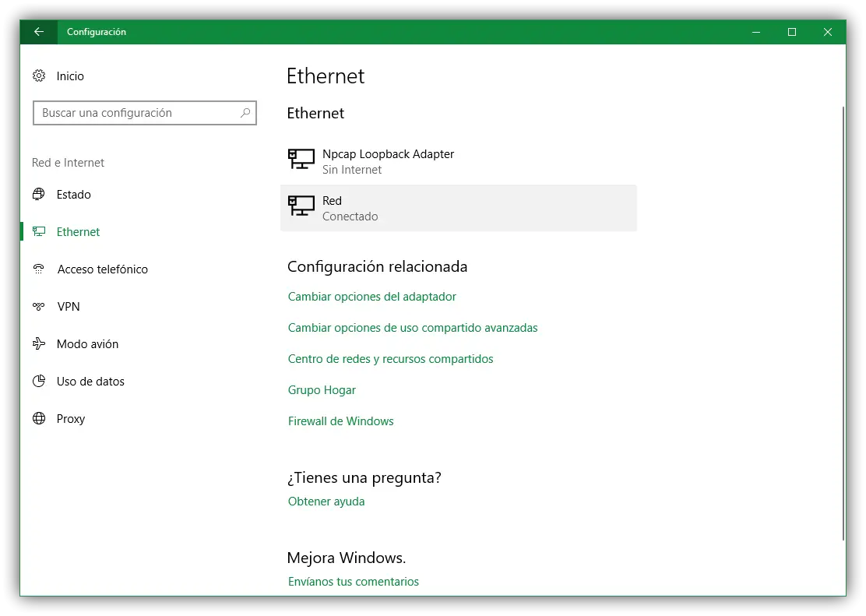Image resolution: width=866 pixels, height=616 pixels.
Task: Click the search magnifier icon
Action: click(245, 113)
